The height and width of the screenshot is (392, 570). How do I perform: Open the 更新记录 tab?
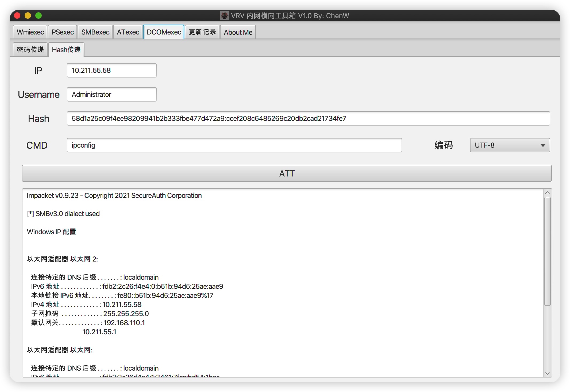click(x=202, y=32)
